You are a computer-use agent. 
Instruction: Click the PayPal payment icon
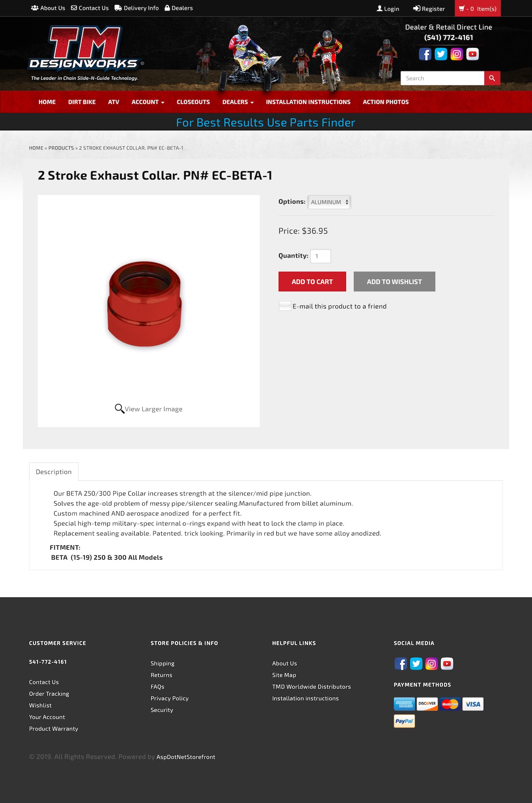coord(404,721)
